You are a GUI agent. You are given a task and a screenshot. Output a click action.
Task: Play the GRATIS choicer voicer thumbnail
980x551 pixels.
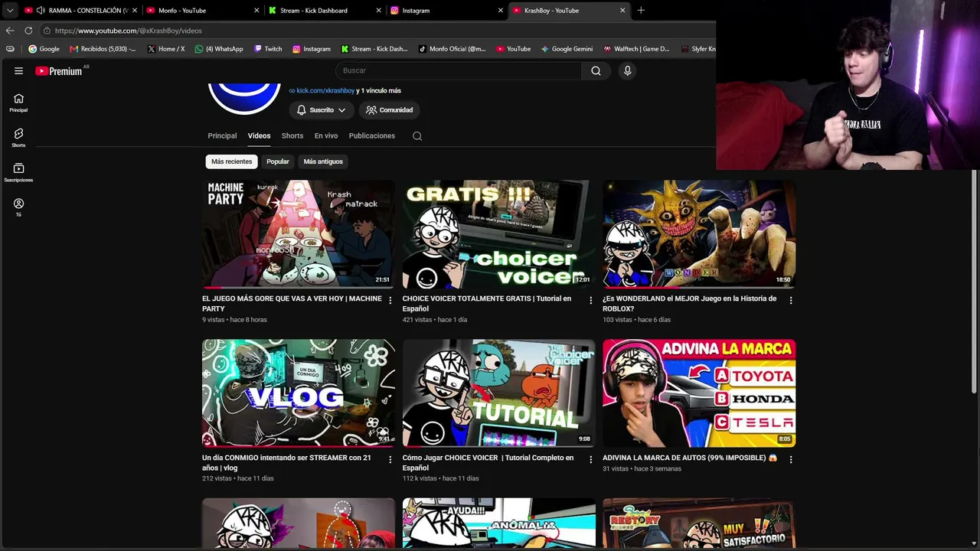pyautogui.click(x=499, y=234)
